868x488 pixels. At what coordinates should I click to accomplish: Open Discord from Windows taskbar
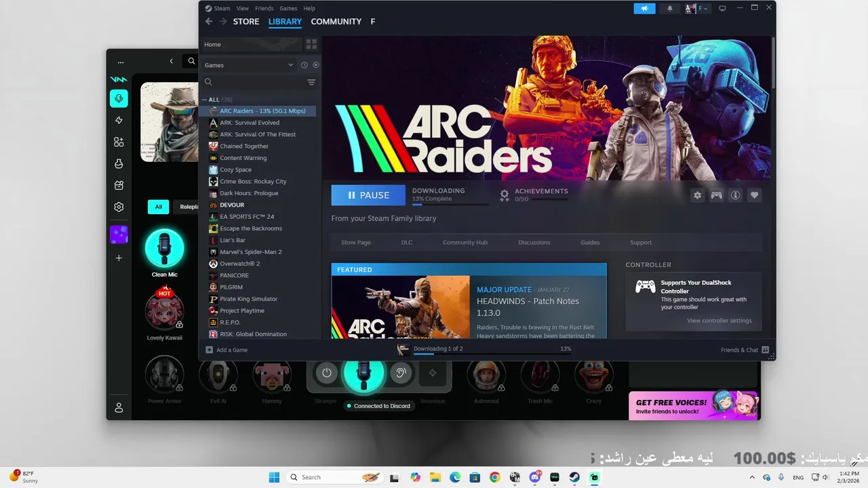click(x=534, y=477)
